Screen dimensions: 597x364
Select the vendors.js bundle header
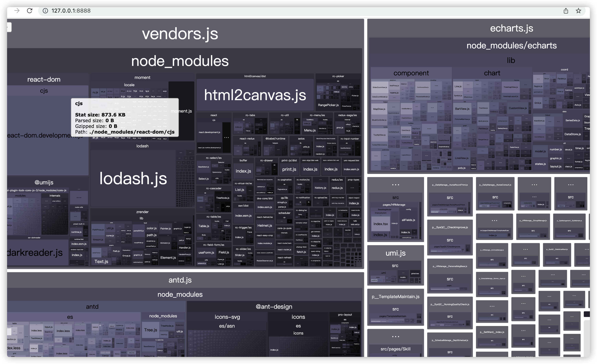(180, 34)
